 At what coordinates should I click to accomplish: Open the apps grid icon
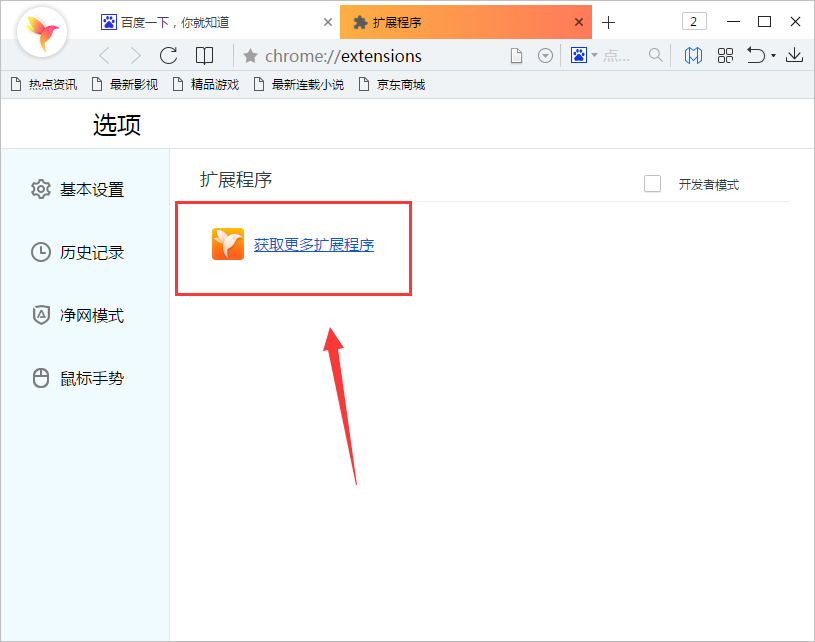[x=725, y=55]
